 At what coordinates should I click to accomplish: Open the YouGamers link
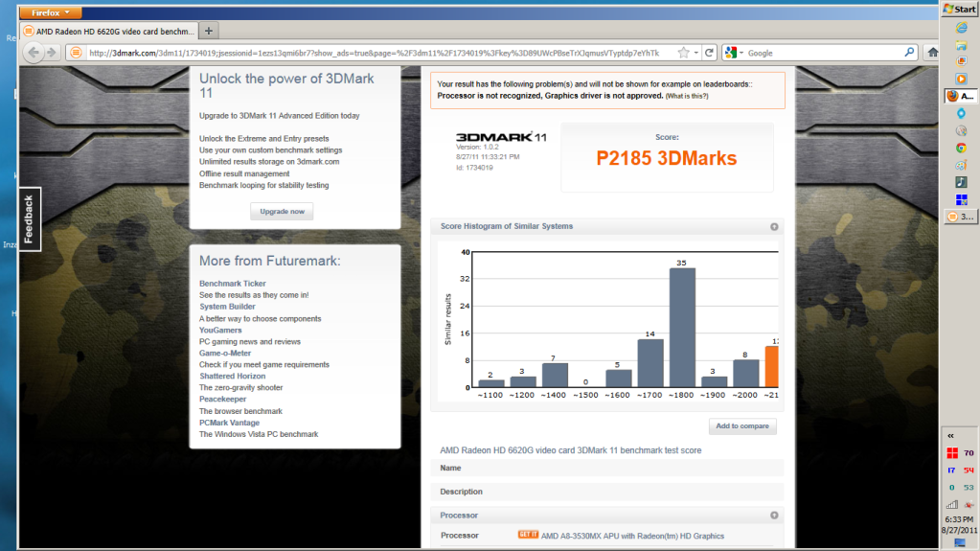(x=220, y=331)
